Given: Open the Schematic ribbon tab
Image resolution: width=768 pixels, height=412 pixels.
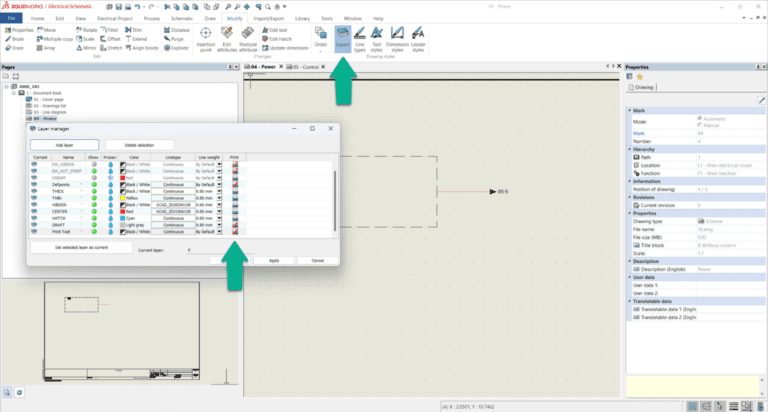Looking at the screenshot, I should 182,19.
